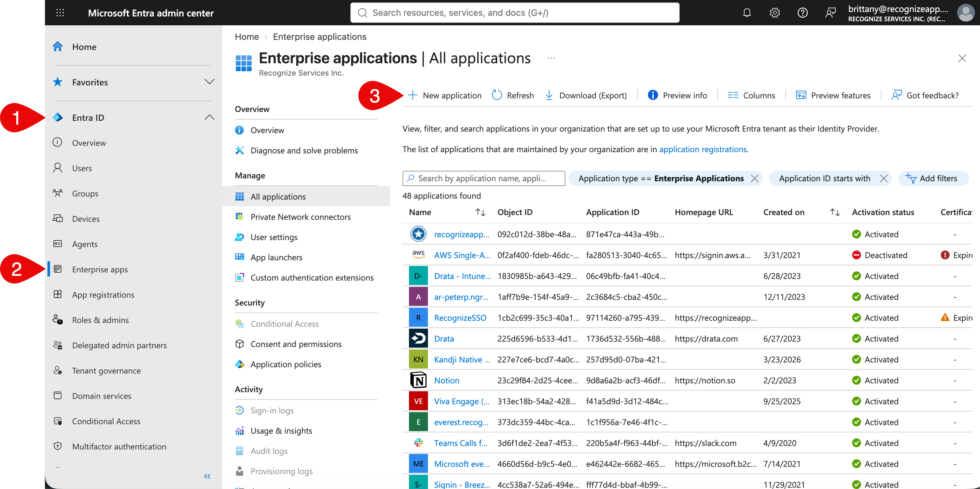Click the Roles & admins icon
980x489 pixels.
coord(58,320)
